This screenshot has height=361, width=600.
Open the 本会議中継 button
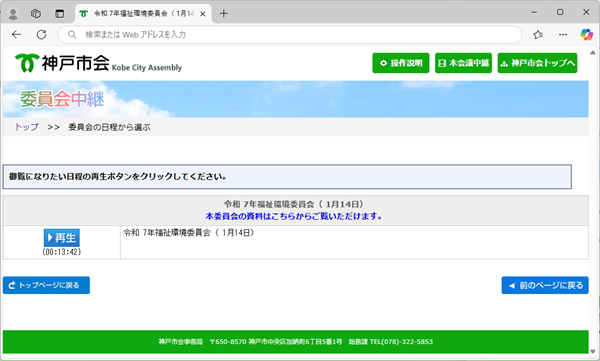pyautogui.click(x=463, y=63)
